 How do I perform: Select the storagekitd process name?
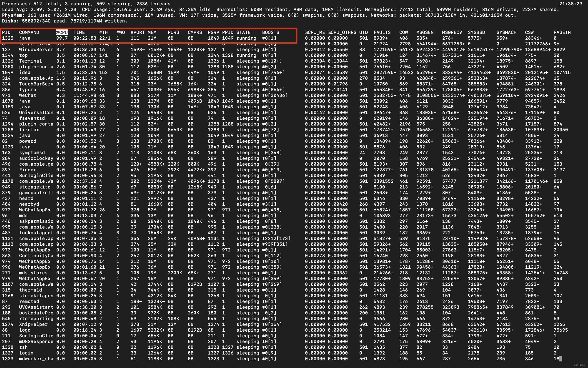[35, 187]
